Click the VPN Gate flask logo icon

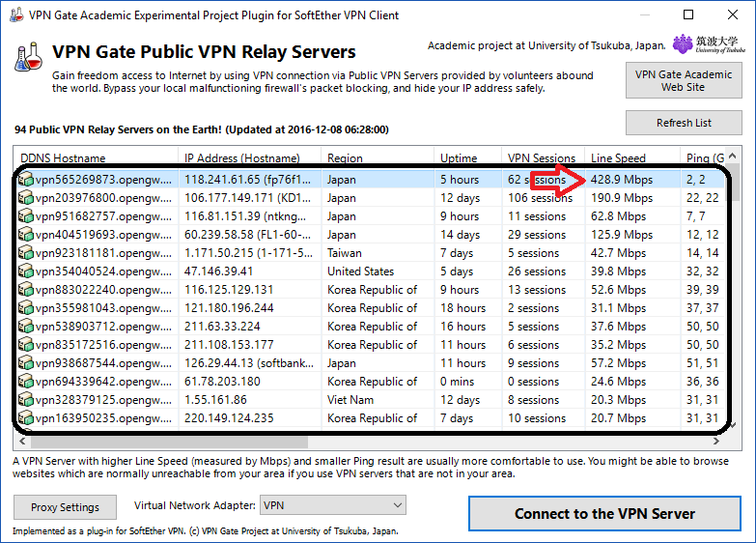point(28,57)
